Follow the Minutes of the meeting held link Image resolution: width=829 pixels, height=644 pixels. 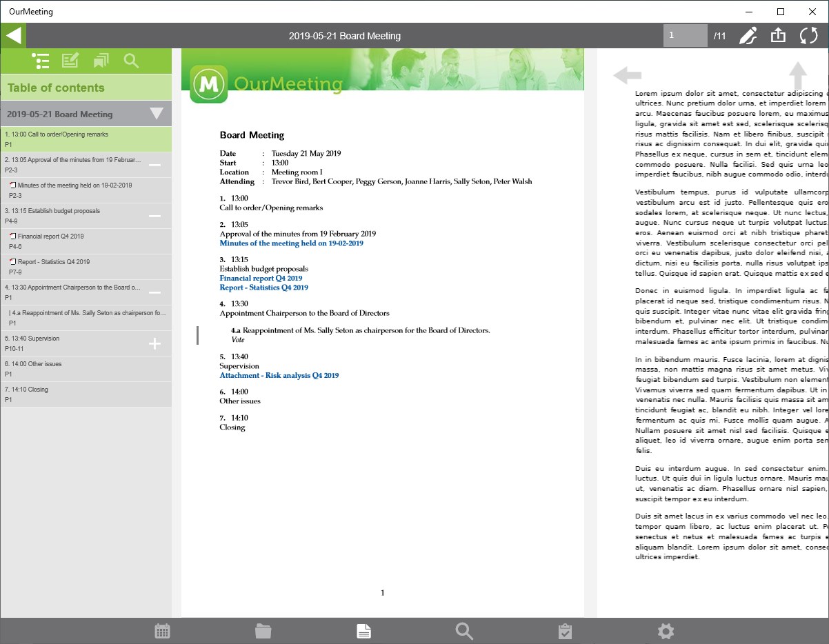click(291, 243)
